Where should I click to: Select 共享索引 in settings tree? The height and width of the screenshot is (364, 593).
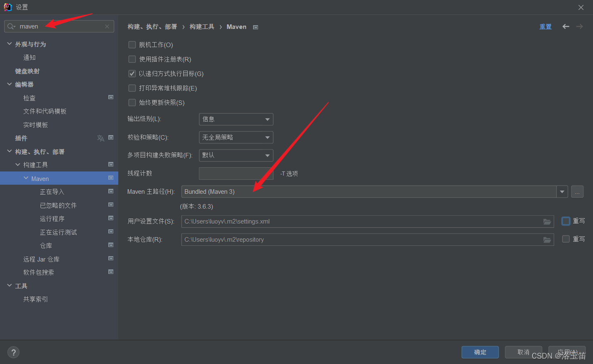(36, 299)
